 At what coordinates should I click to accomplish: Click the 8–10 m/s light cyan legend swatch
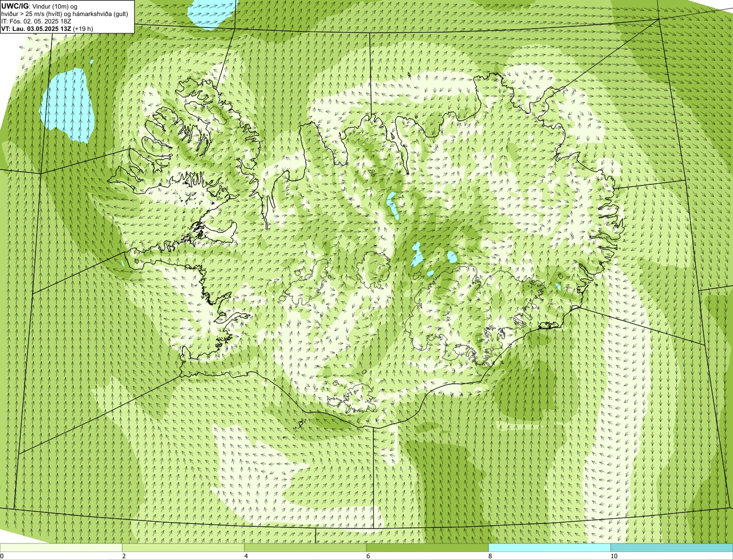click(x=550, y=547)
